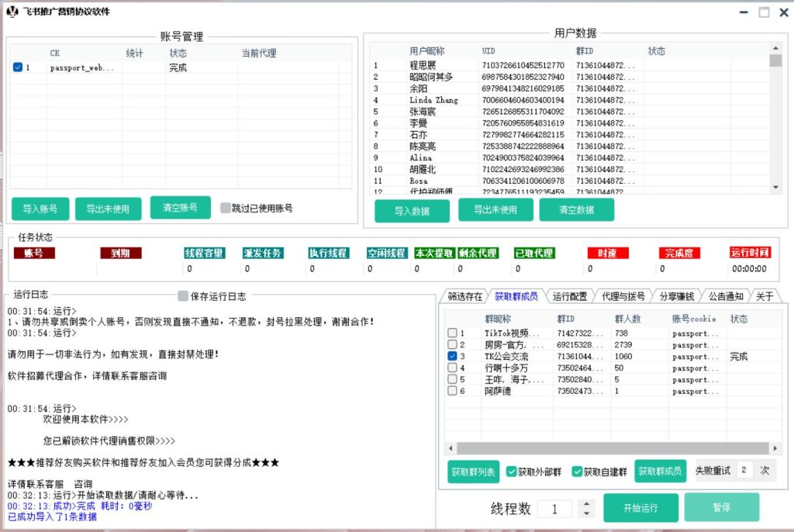Toggle the 保存运行日志 checkbox
The image size is (794, 532).
(x=181, y=296)
